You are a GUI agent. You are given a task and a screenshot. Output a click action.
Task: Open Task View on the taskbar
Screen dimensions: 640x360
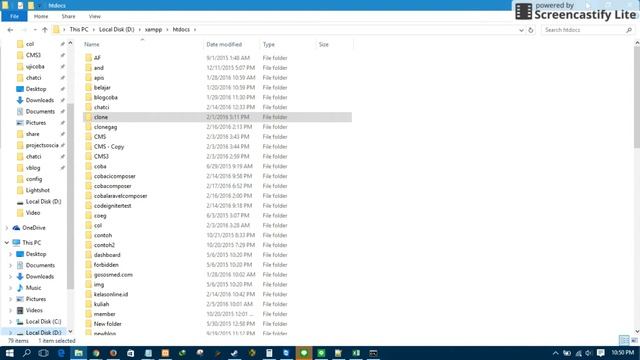coord(43,353)
